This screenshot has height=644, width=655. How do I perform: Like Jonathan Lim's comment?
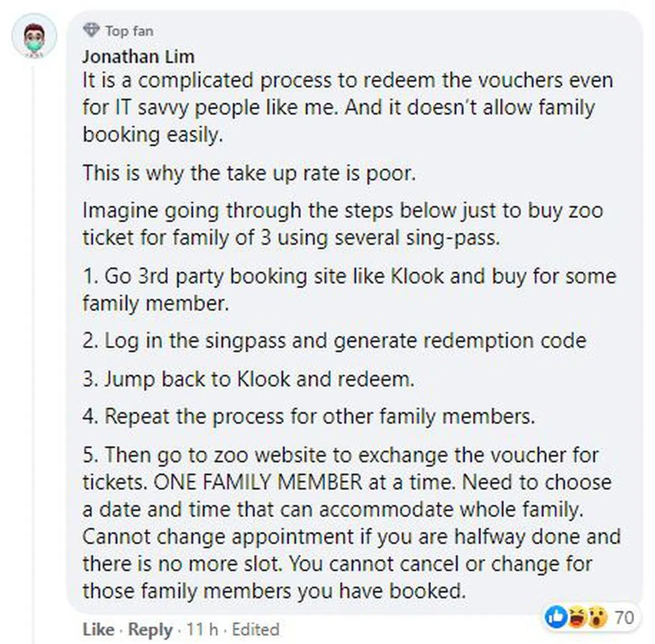coord(98,629)
